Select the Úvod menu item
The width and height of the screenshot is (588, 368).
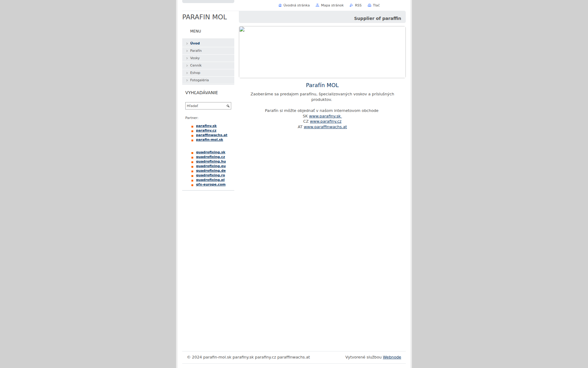pyautogui.click(x=195, y=43)
